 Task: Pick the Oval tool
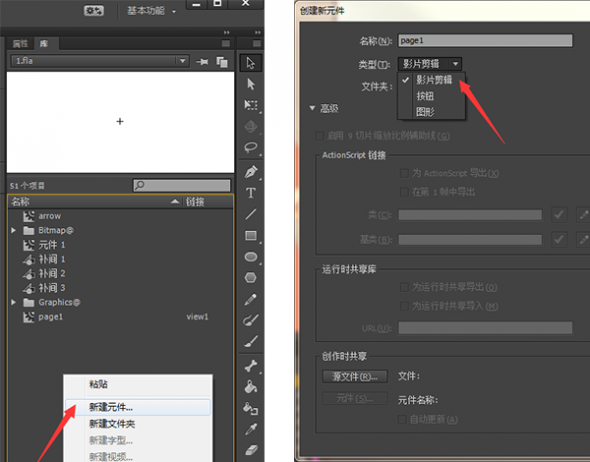[251, 257]
